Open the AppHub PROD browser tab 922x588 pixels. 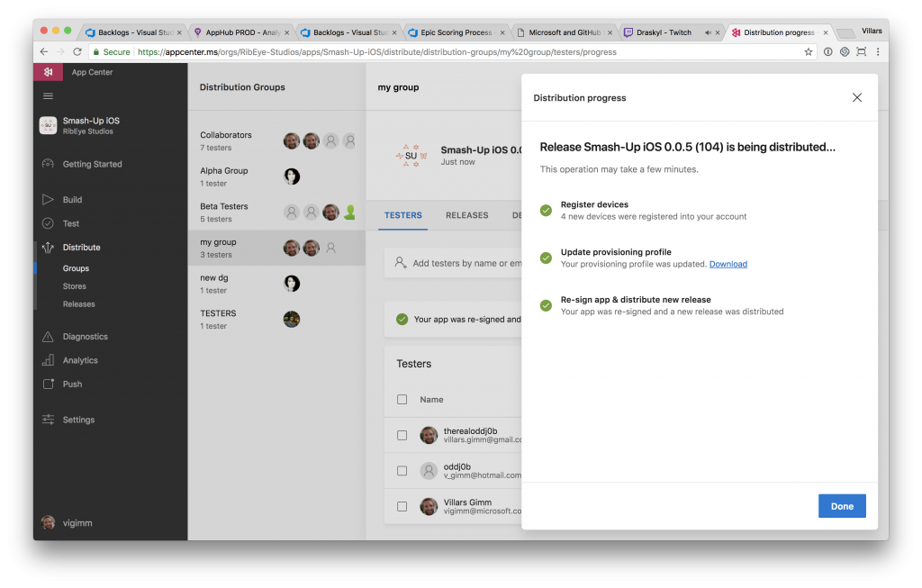tap(241, 32)
